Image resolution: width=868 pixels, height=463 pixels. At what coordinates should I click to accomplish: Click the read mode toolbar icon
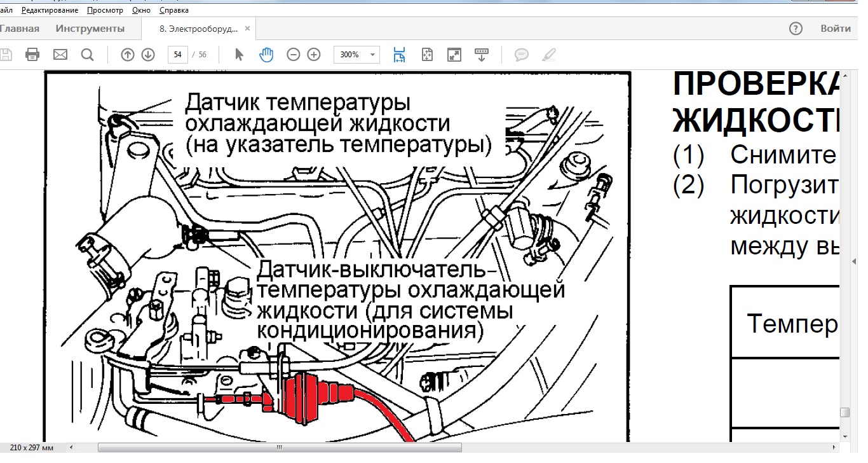pyautogui.click(x=482, y=55)
